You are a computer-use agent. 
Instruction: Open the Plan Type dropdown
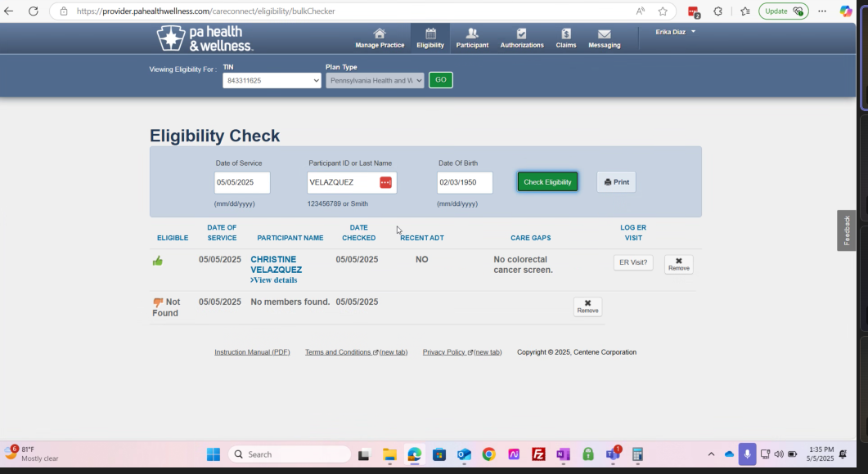tap(375, 80)
